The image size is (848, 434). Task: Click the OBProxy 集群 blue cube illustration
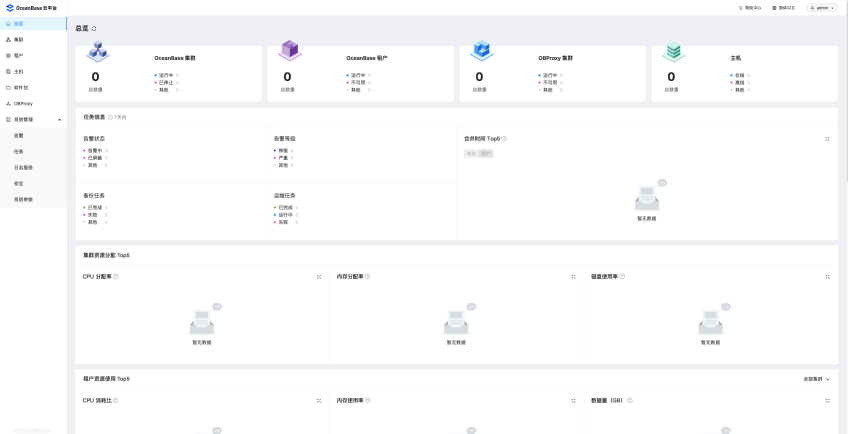point(482,50)
